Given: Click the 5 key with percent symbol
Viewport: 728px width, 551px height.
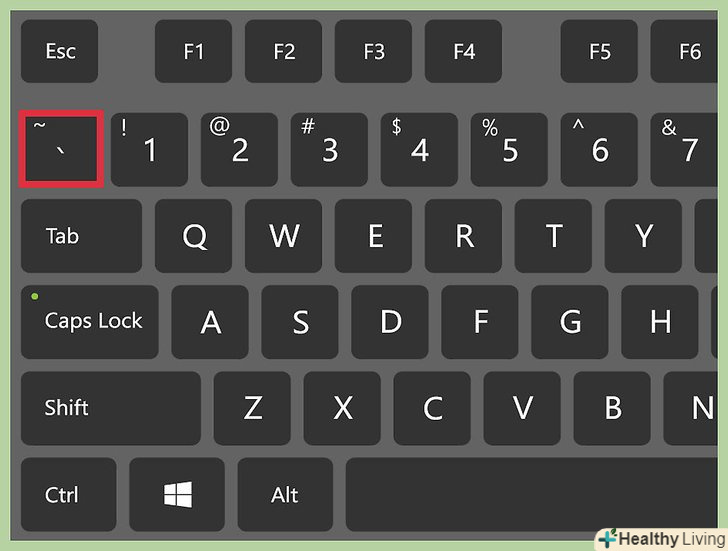Looking at the screenshot, I should (509, 149).
